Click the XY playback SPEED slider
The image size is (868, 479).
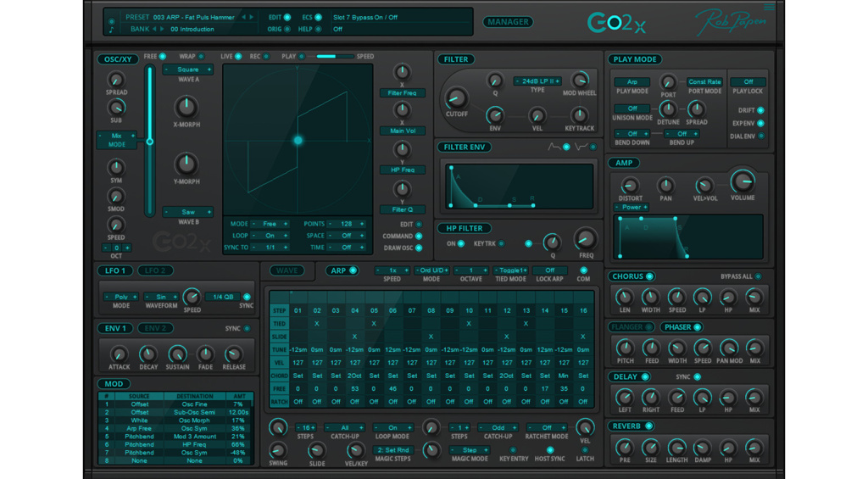coord(335,57)
